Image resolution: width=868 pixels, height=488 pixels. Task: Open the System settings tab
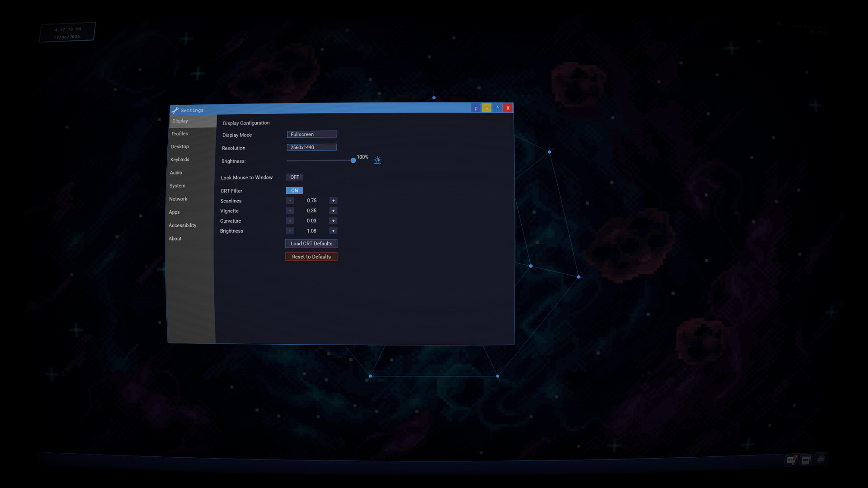(191, 186)
